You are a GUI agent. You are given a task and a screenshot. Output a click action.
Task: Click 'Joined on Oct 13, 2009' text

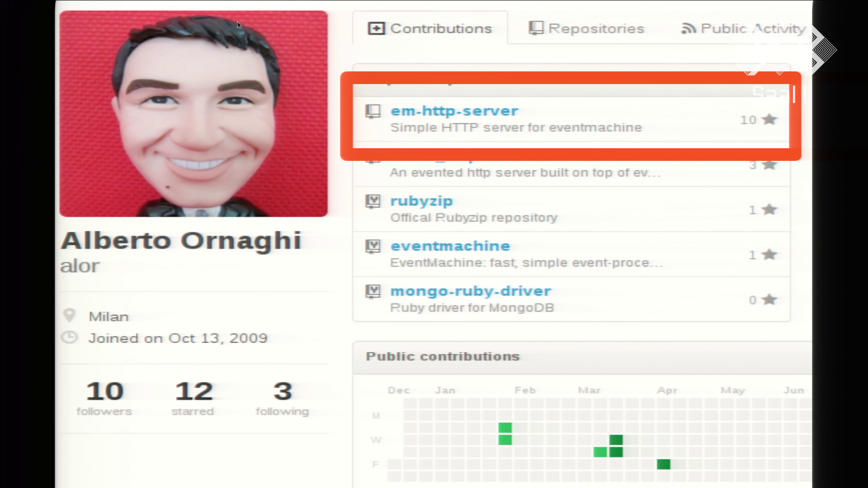178,338
